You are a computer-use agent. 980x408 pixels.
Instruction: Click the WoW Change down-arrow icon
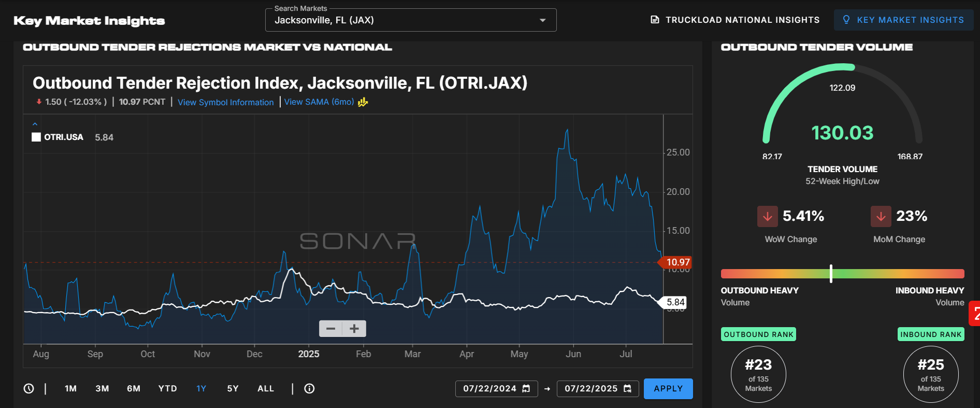[768, 216]
